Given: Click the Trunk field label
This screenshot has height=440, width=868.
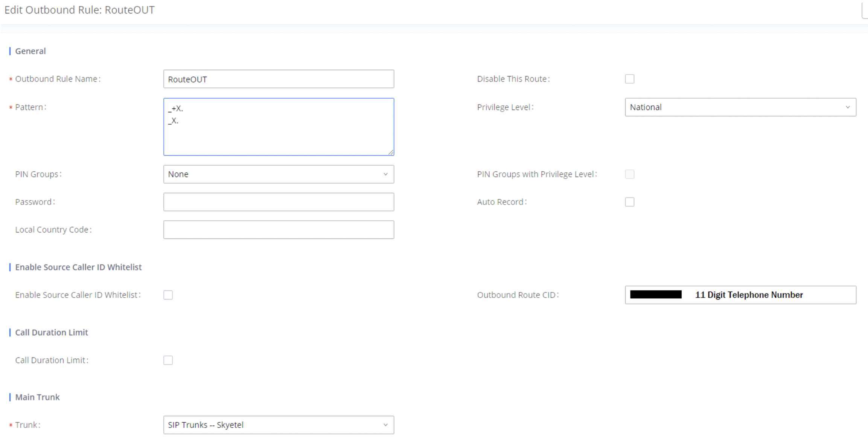Looking at the screenshot, I should 27,425.
